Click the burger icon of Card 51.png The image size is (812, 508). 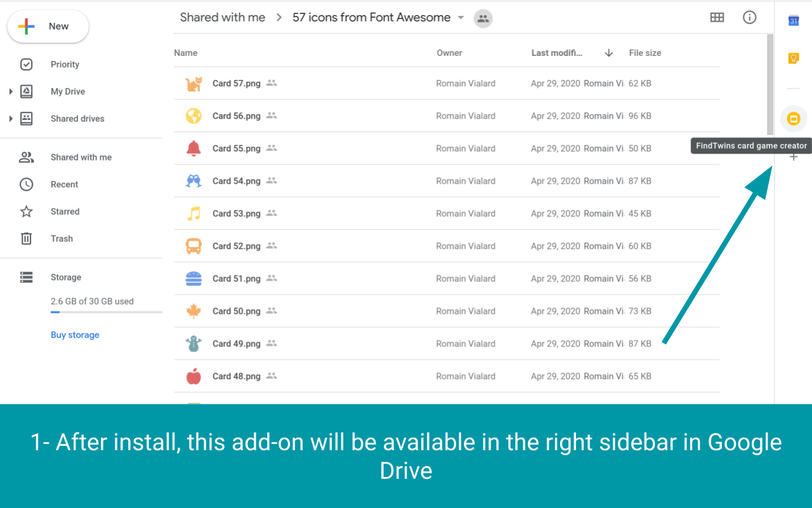[x=193, y=278]
